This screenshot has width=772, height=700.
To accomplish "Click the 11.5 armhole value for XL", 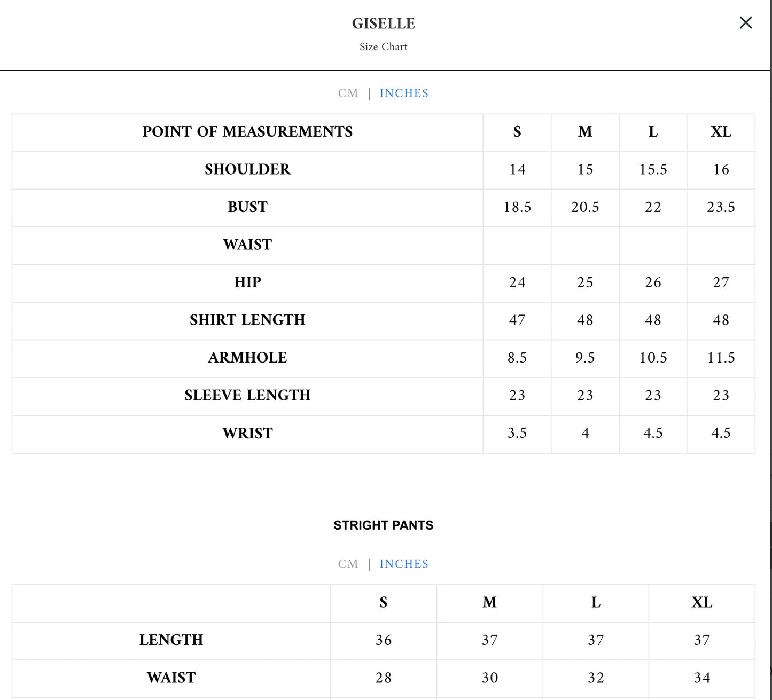I will point(721,358).
